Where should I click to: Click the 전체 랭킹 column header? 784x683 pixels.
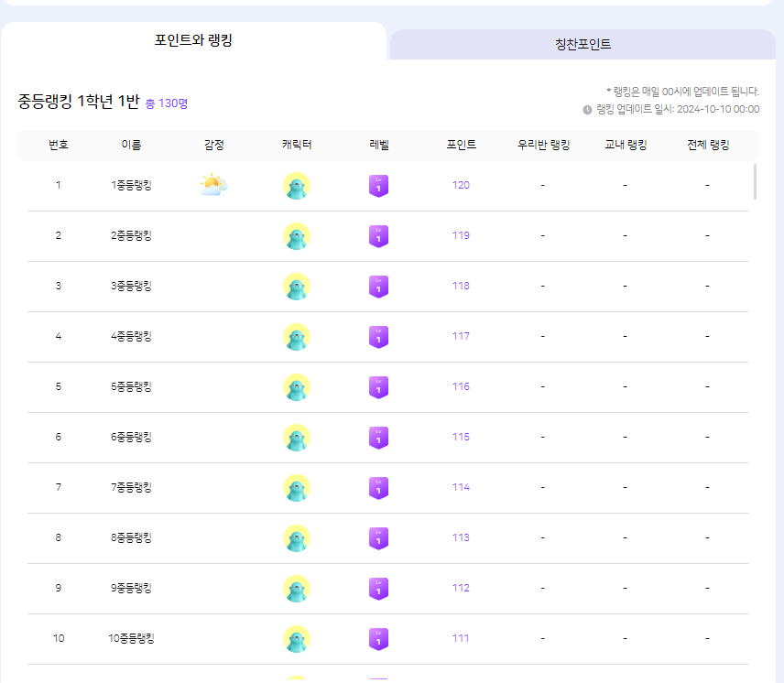coord(708,145)
